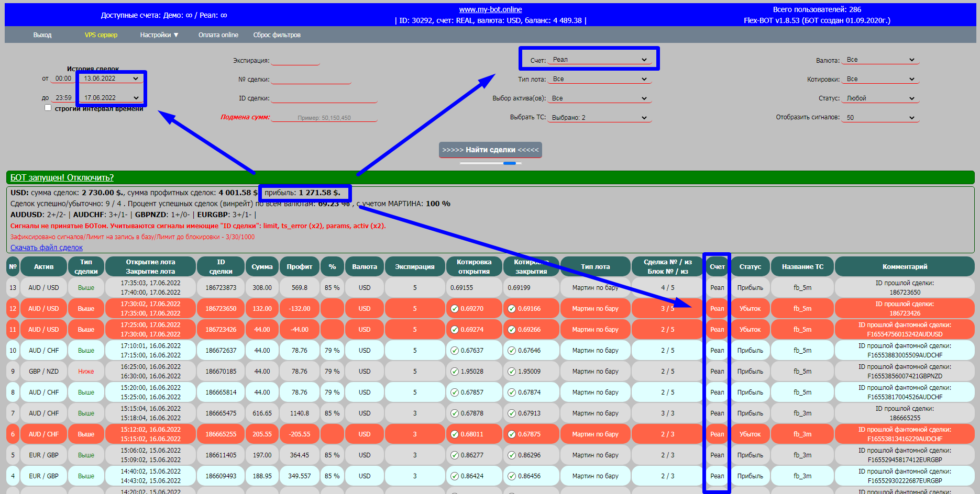
Task: Click checkmark icon beside opening quote 0.69270
Action: coord(455,309)
